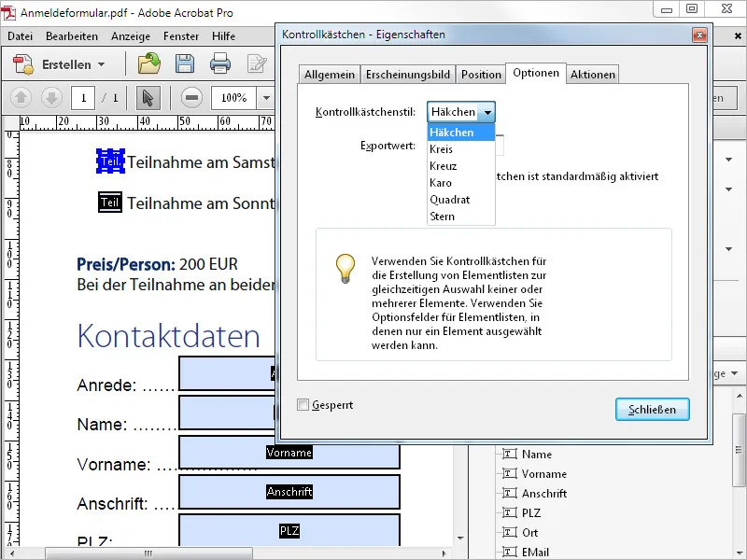
Task: Save the document with the diskette icon
Action: click(184, 63)
